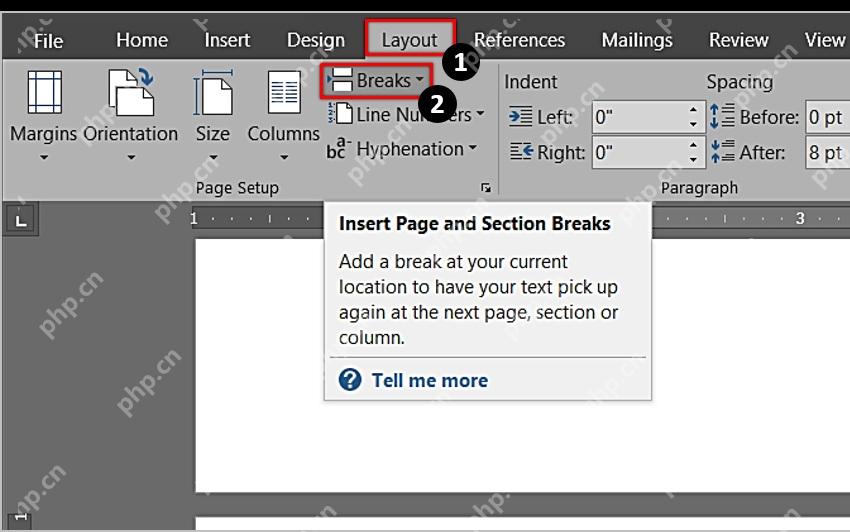The image size is (850, 532).
Task: Click the tooltip title Insert Page and Section Breaks
Action: (474, 223)
